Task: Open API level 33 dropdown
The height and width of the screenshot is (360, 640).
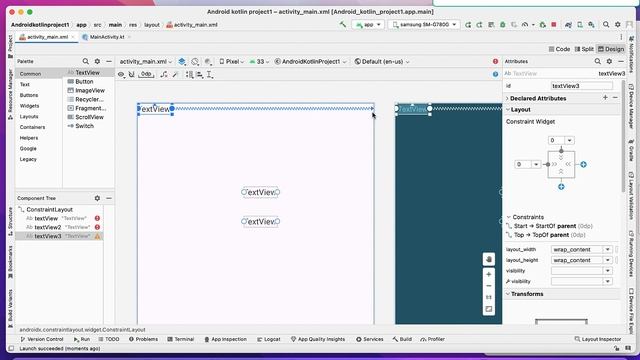Action: (259, 62)
